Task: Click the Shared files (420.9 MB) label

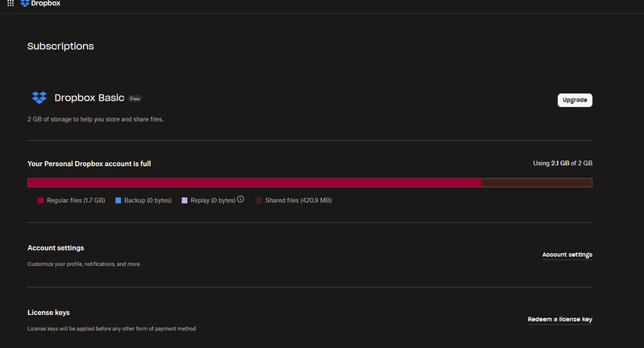Action: pos(298,200)
